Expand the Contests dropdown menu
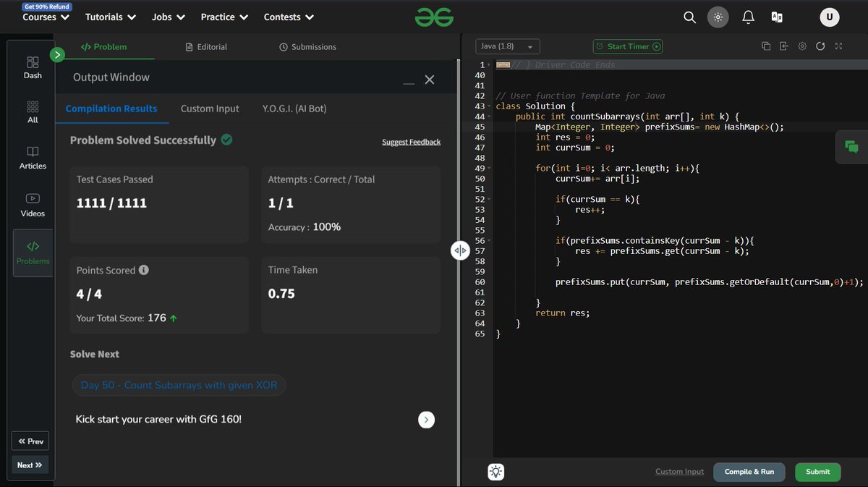The image size is (868, 487). [x=289, y=17]
